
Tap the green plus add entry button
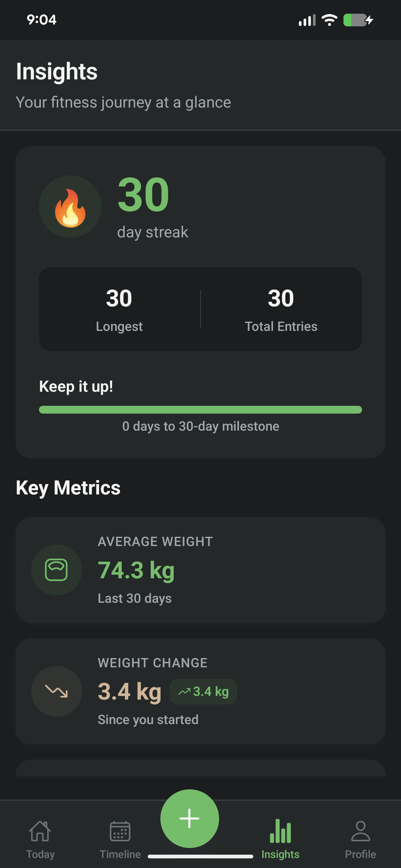click(189, 818)
